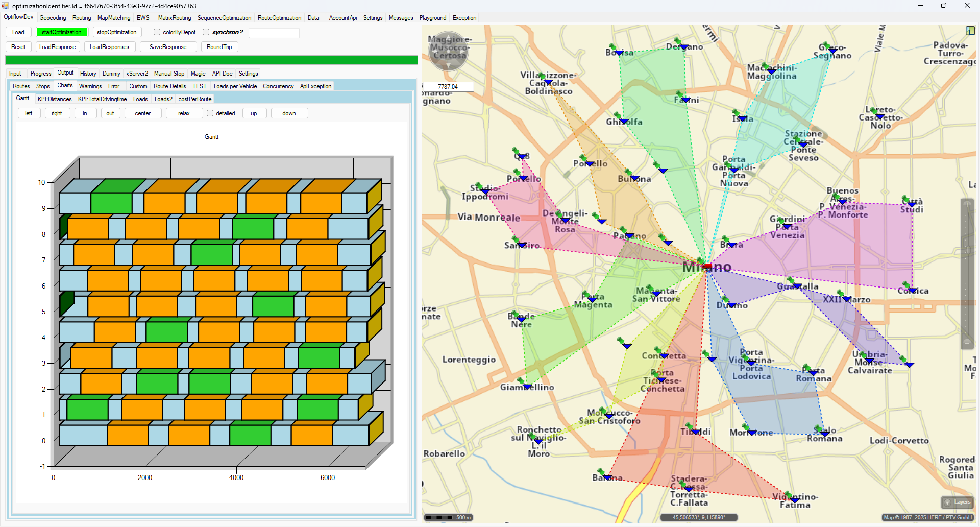Image resolution: width=980 pixels, height=527 pixels.
Task: Pan map up with navigation compass arrow
Action: coord(448,37)
